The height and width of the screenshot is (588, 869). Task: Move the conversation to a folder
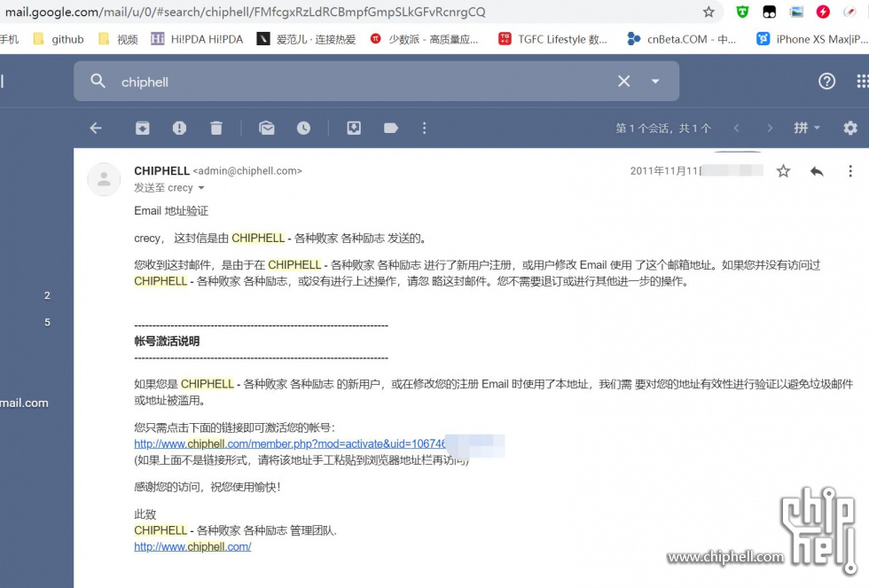[x=354, y=128]
